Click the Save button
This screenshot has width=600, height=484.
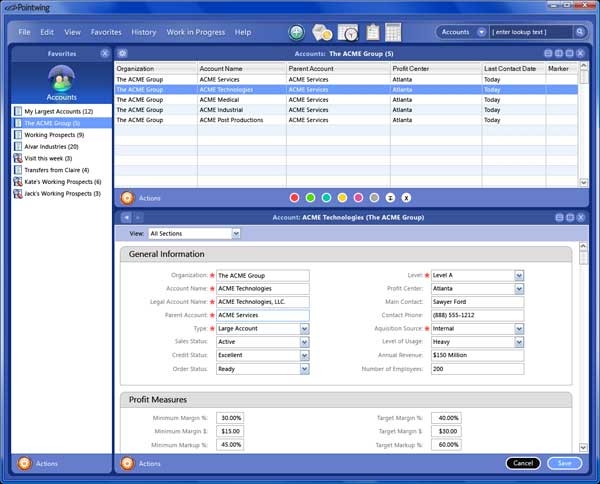coord(565,463)
